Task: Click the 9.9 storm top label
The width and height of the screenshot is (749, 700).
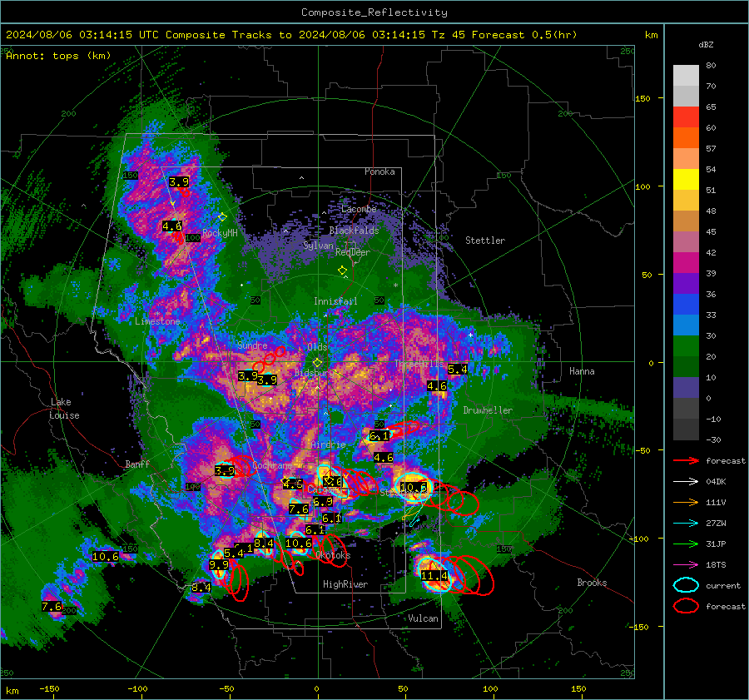Action: (x=219, y=565)
